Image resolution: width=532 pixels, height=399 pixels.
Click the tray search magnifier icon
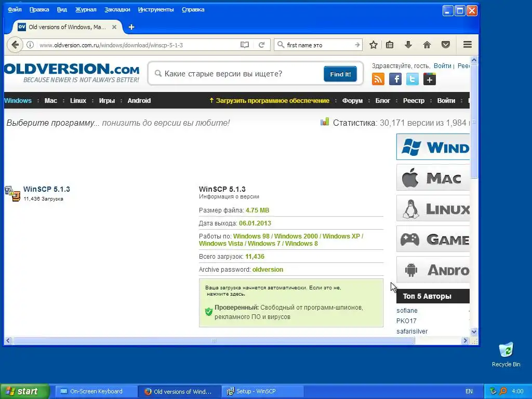click(503, 391)
